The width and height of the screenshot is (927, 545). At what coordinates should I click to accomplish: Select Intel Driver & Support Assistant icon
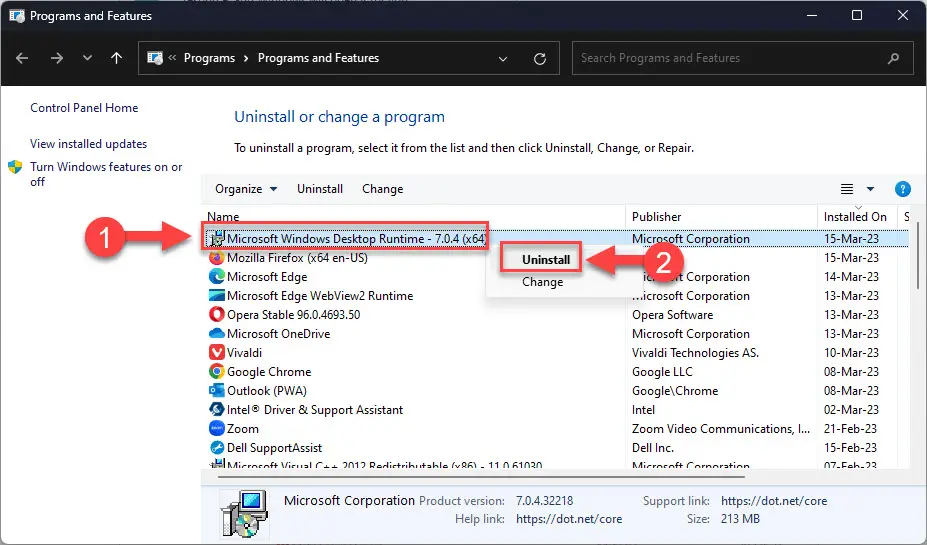[x=216, y=410]
